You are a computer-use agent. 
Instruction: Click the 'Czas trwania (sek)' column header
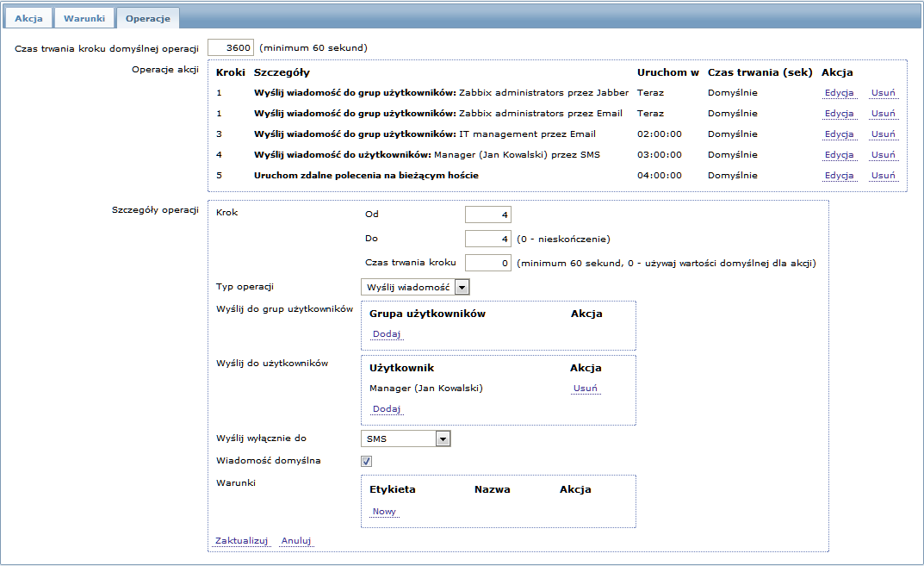coord(760,72)
